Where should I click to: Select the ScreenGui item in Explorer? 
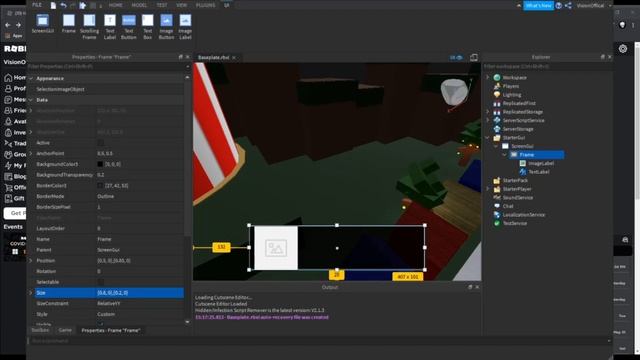[522, 146]
